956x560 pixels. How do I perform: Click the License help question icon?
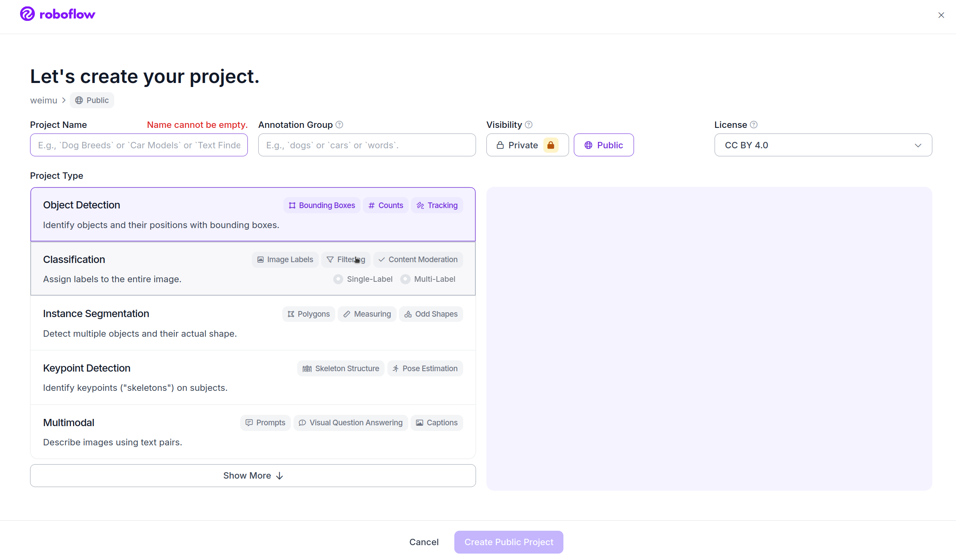(x=753, y=125)
